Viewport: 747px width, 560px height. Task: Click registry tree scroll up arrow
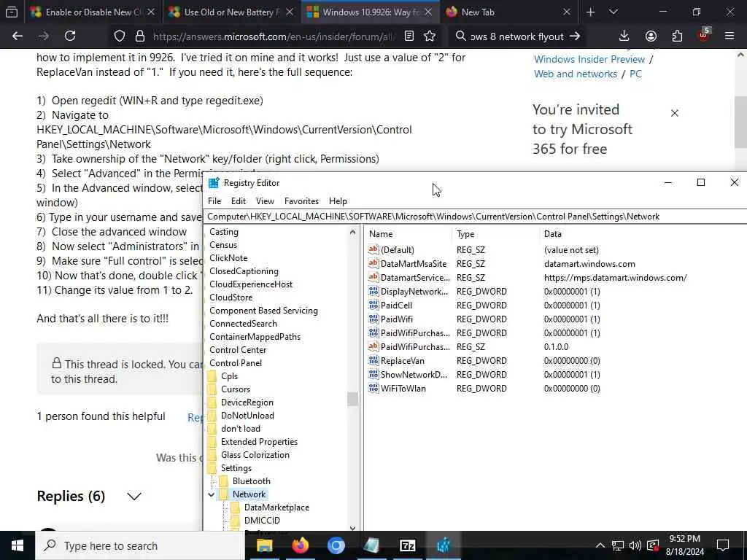(x=352, y=233)
